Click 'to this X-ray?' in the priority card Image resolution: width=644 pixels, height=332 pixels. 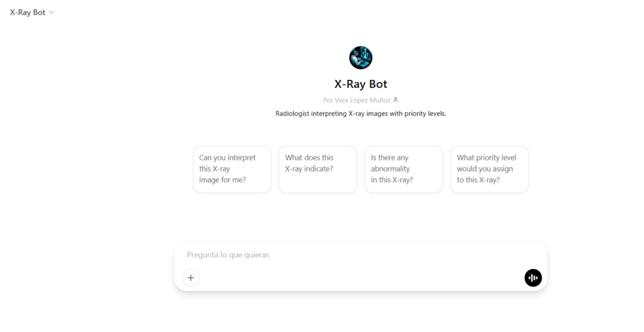click(x=478, y=180)
